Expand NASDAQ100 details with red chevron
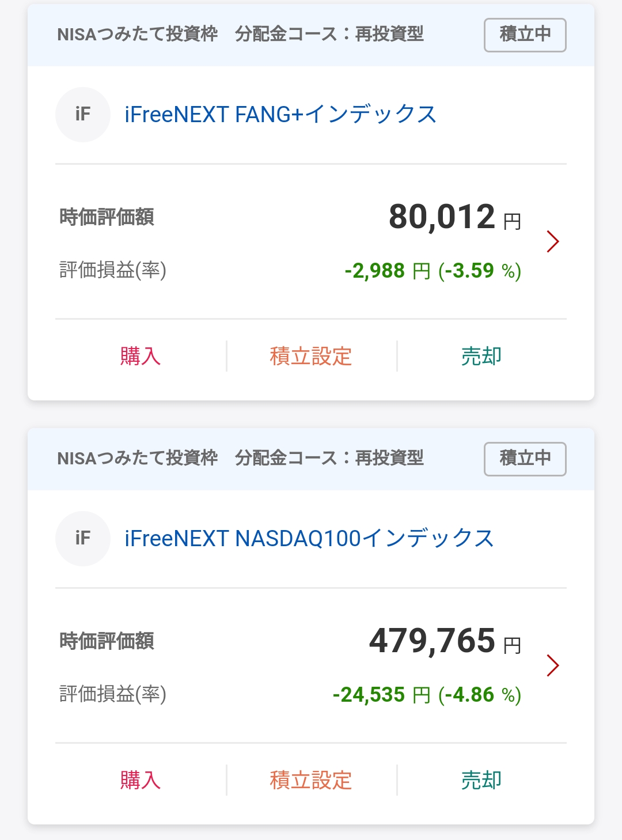The height and width of the screenshot is (840, 622). (x=552, y=665)
